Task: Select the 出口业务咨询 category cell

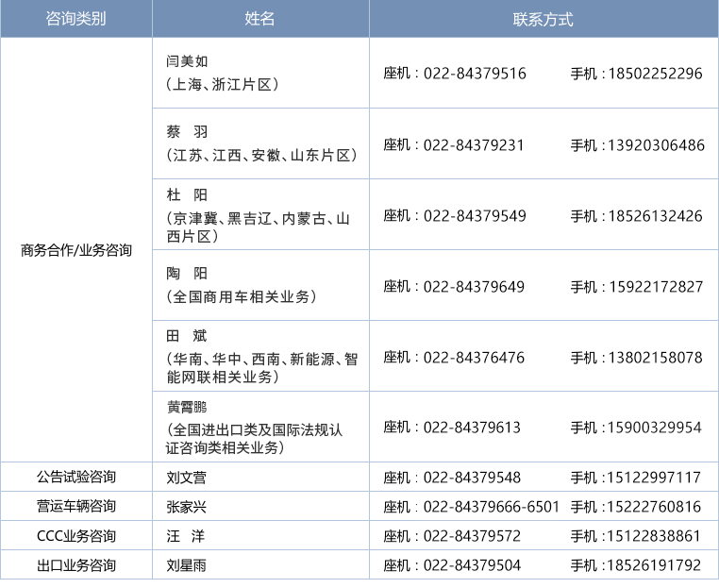Action: [x=76, y=565]
